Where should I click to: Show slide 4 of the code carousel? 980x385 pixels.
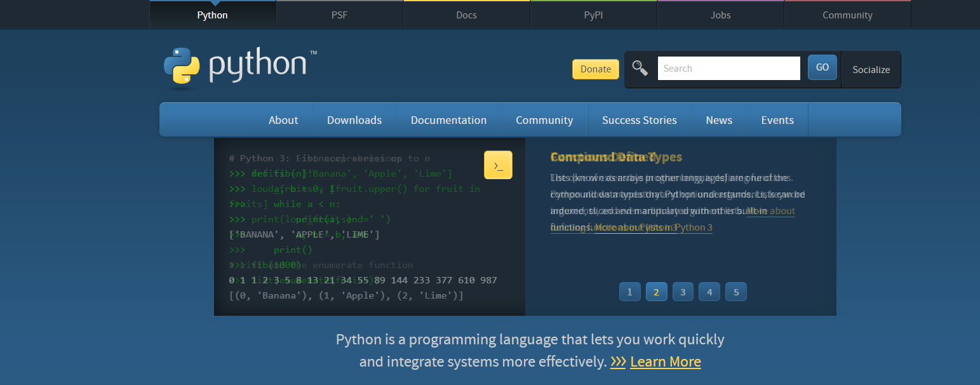click(709, 292)
